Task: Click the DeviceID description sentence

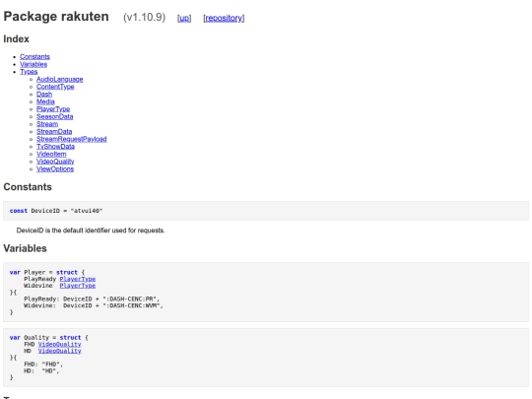Action: tap(91, 231)
